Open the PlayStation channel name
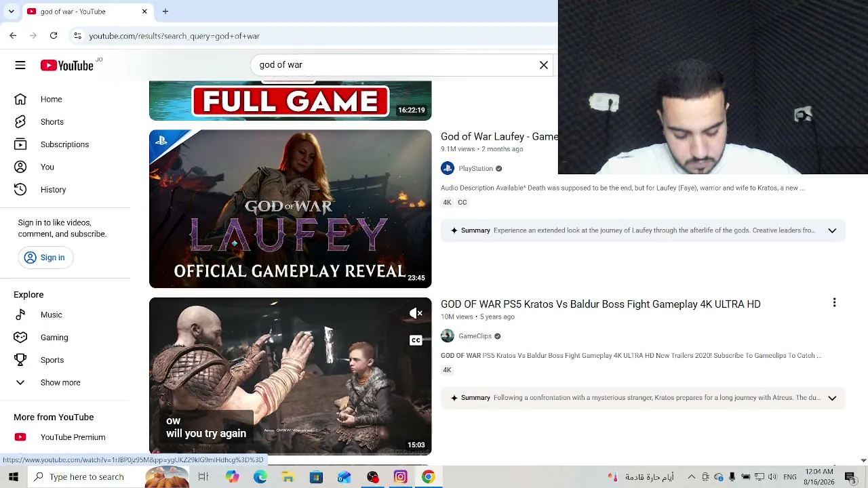The width and height of the screenshot is (868, 488). (475, 169)
